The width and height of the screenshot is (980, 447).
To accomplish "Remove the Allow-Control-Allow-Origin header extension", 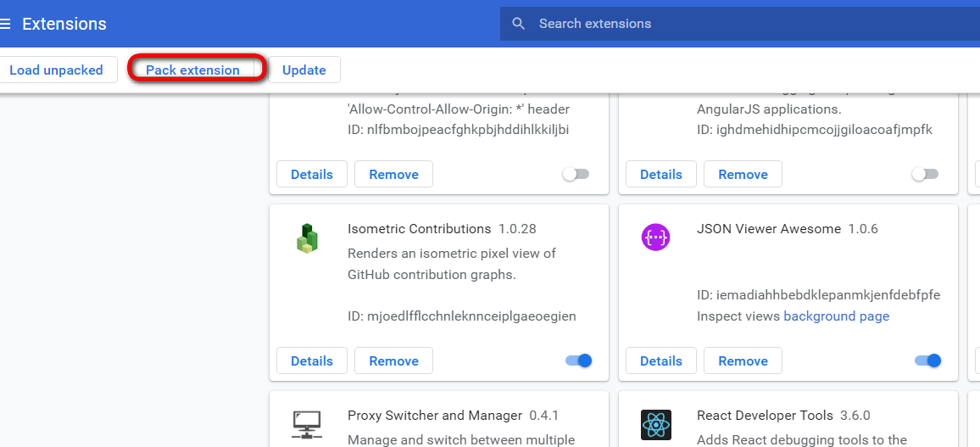I will click(393, 174).
